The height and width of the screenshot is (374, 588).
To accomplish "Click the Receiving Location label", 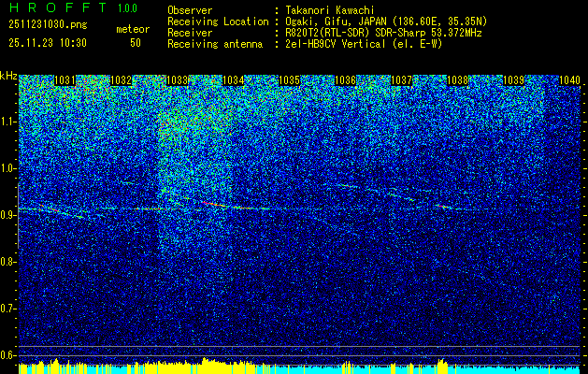I will click(x=218, y=22).
